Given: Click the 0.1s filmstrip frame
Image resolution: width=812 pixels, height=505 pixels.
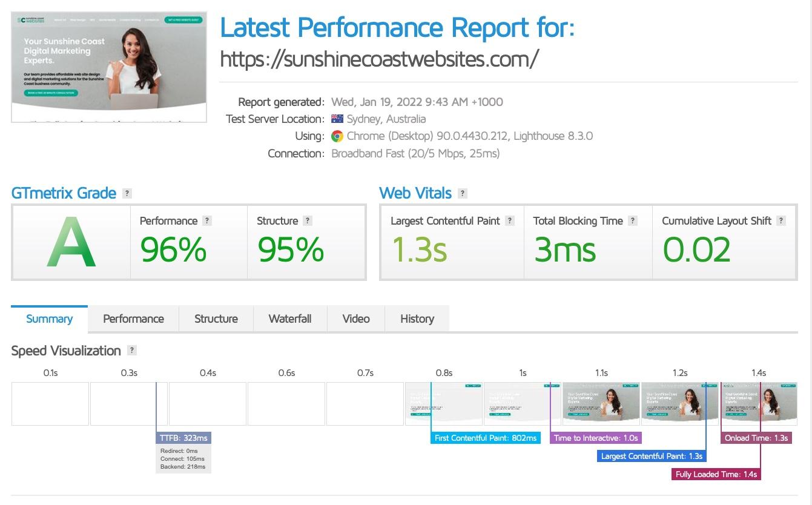Looking at the screenshot, I should [50, 404].
